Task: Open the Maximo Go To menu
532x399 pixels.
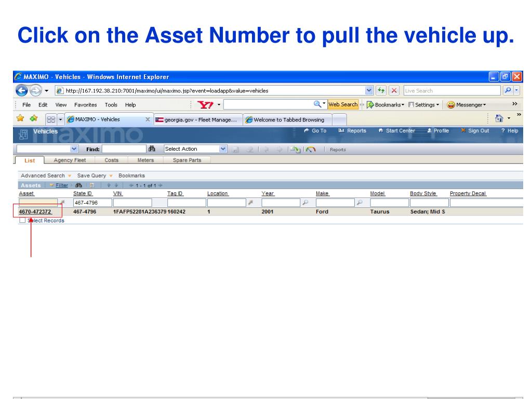Action: tap(315, 130)
